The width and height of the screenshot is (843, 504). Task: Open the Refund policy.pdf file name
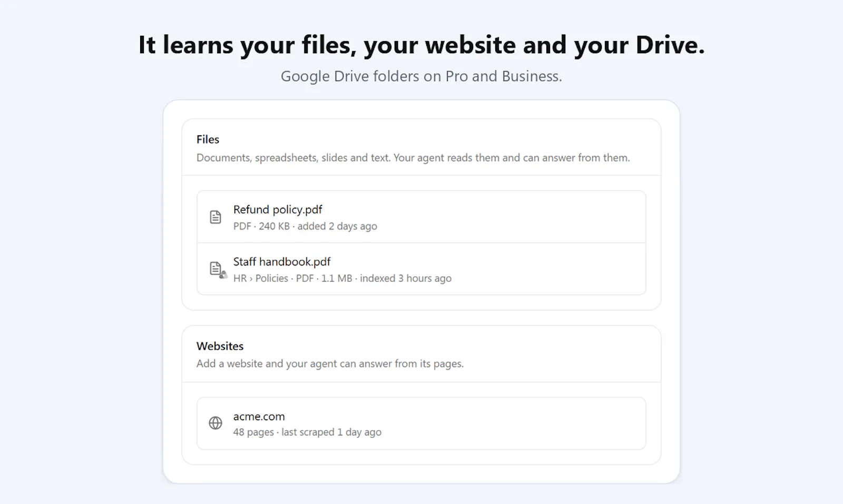(x=278, y=210)
